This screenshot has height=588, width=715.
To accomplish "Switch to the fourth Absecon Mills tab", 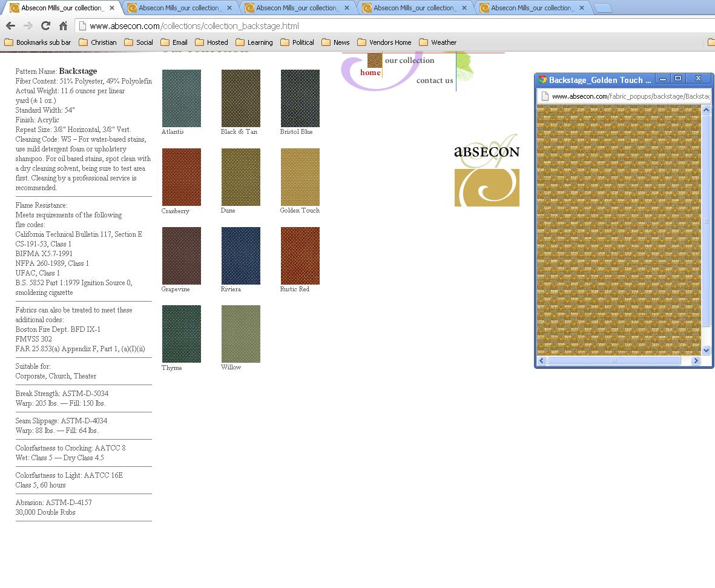I will (x=415, y=8).
